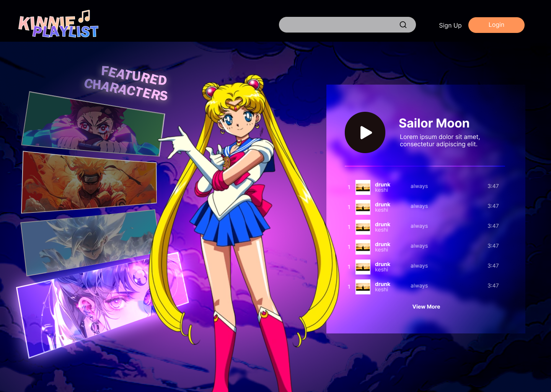
Task: Click the Sailor Moon playlist title
Action: [x=434, y=123]
